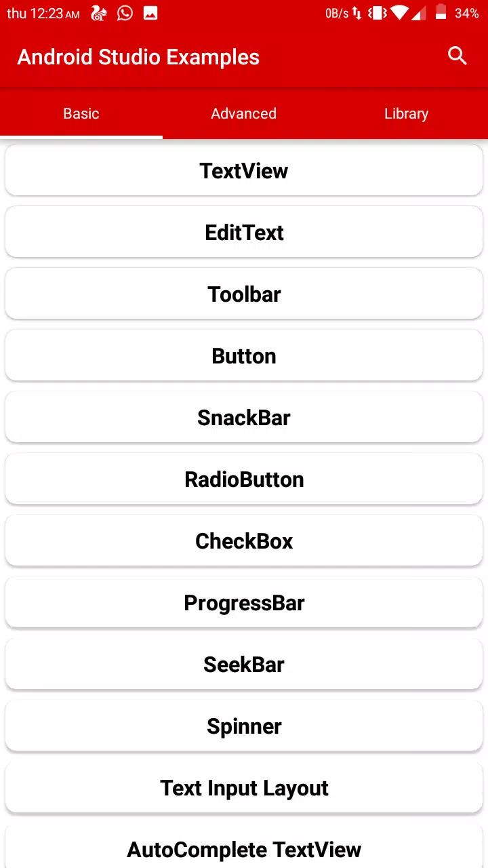488x868 pixels.
Task: Open the ProgressBar example
Action: [244, 603]
